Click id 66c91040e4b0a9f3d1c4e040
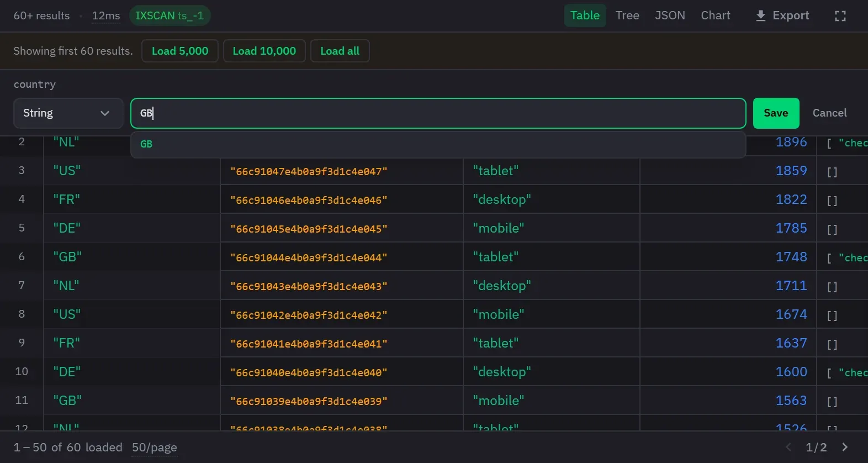The height and width of the screenshot is (463, 868). tap(309, 372)
